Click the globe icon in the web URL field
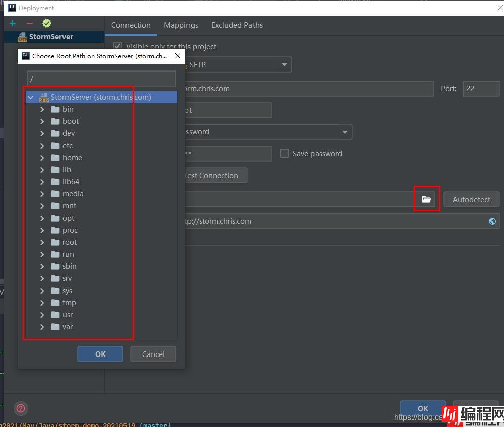The image size is (504, 427). coord(492,221)
